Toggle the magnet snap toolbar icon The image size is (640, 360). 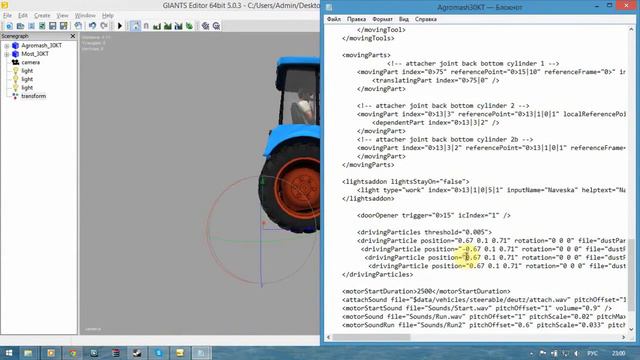coord(146,26)
